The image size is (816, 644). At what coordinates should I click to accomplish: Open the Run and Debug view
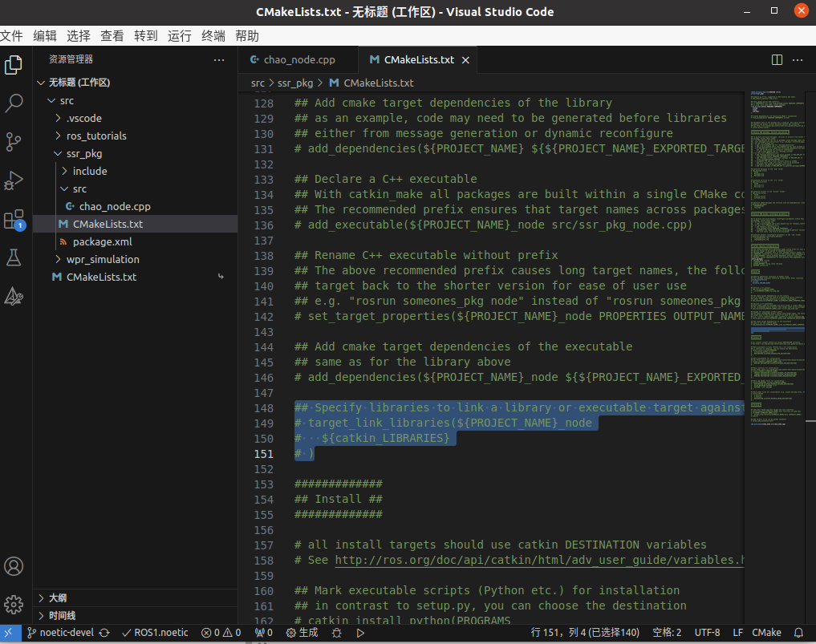(x=14, y=180)
